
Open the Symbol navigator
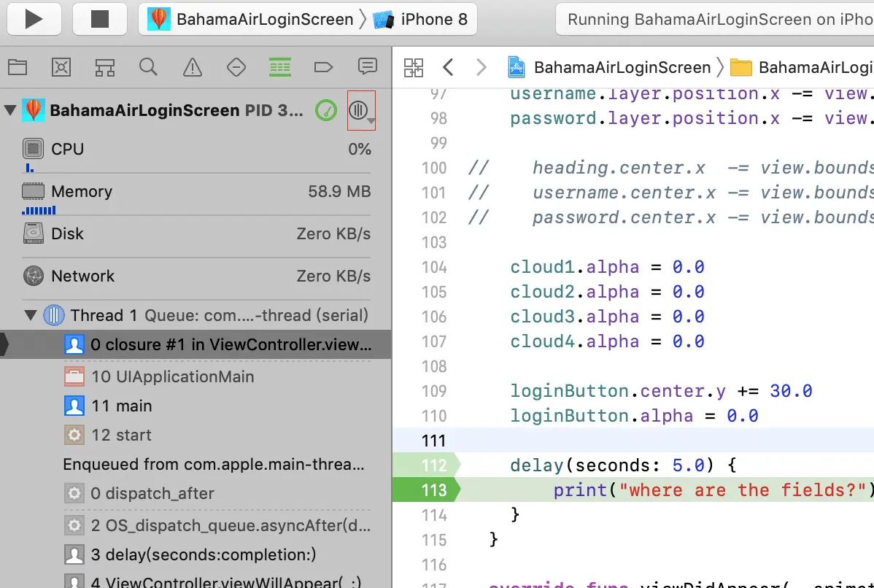tap(104, 67)
